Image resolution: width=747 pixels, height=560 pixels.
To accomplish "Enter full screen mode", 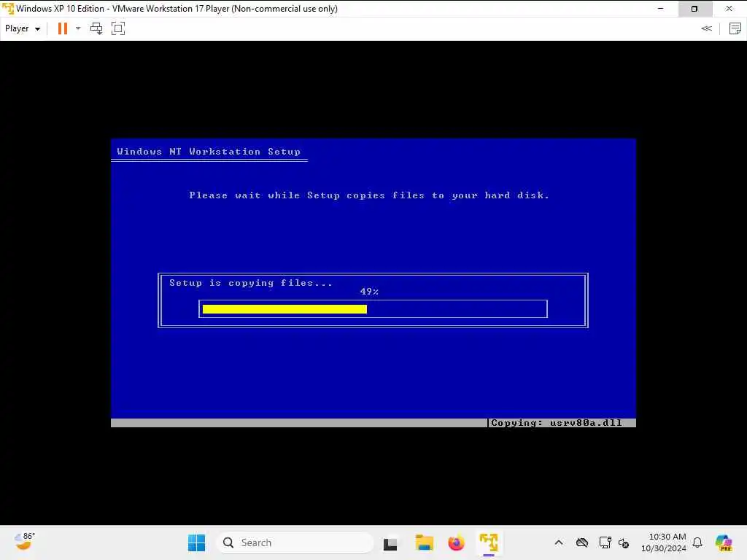I will tap(118, 28).
